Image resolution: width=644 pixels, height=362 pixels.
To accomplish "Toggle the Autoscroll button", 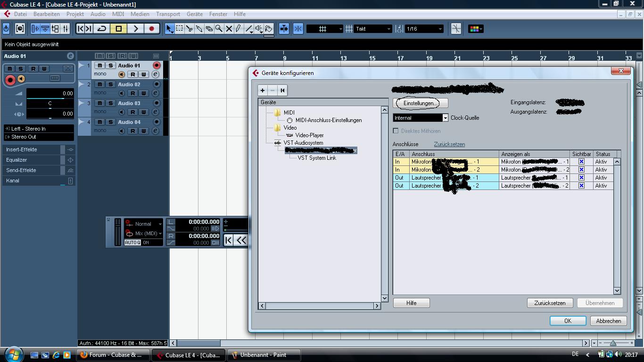I will coord(284,29).
